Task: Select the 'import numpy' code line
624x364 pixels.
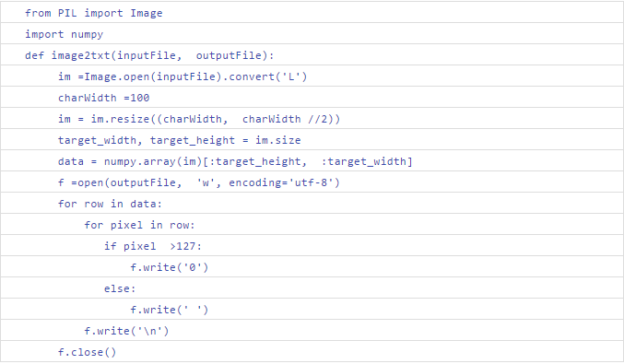Action: [65, 35]
